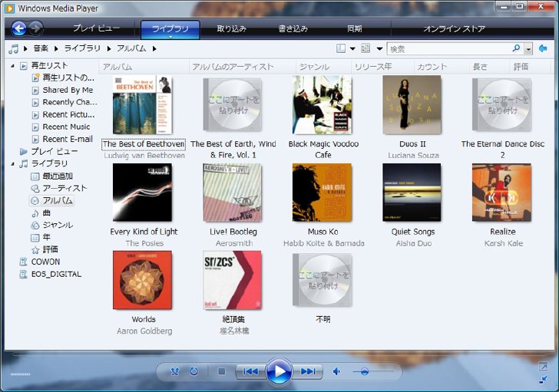Image resolution: width=559 pixels, height=392 pixels.
Task: Click the search magnifier icon
Action: click(516, 48)
